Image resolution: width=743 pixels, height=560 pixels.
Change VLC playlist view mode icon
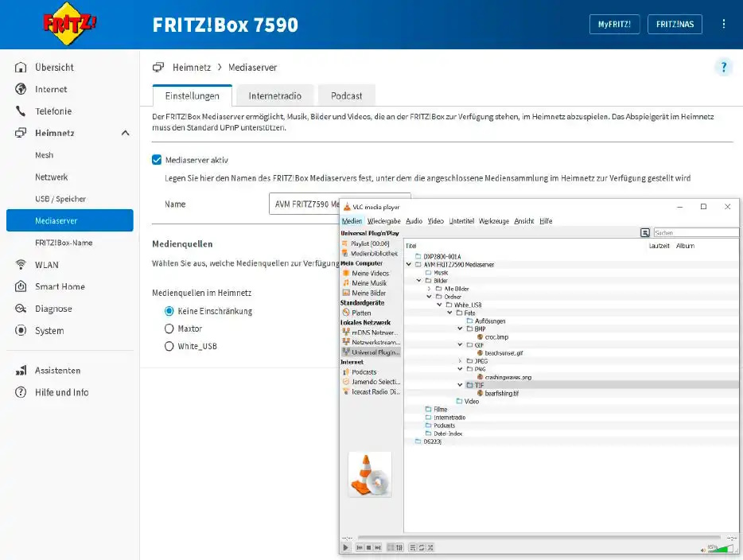click(645, 232)
